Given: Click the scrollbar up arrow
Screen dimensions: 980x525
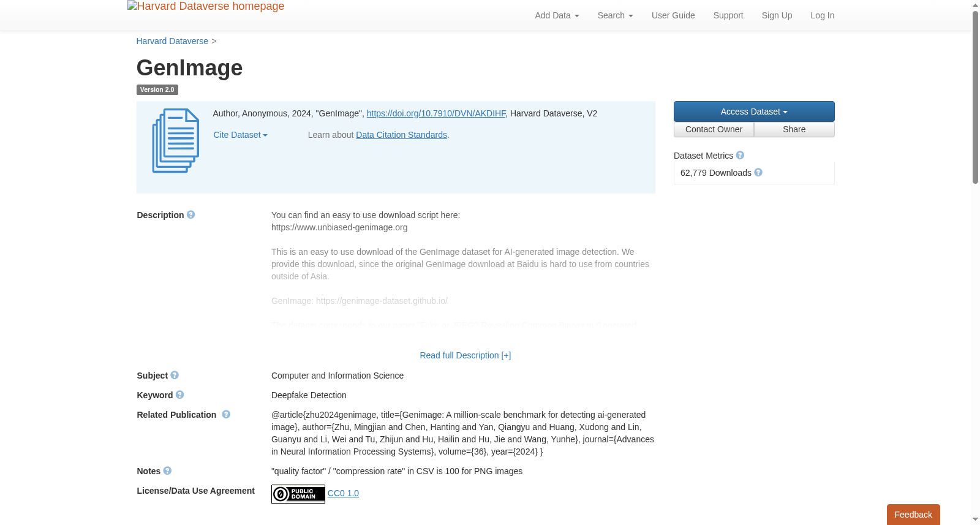Looking at the screenshot, I should point(975,5).
